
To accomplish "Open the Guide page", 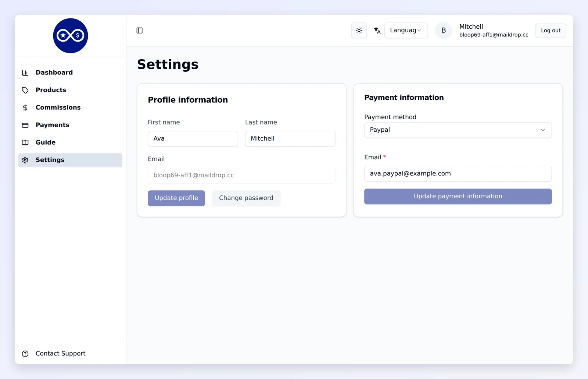I will [70, 142].
